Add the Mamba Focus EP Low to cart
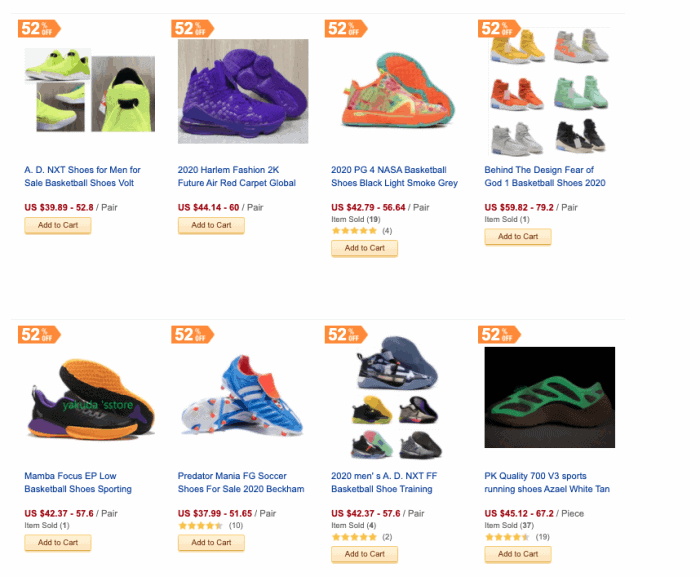The width and height of the screenshot is (700, 577). (x=58, y=543)
